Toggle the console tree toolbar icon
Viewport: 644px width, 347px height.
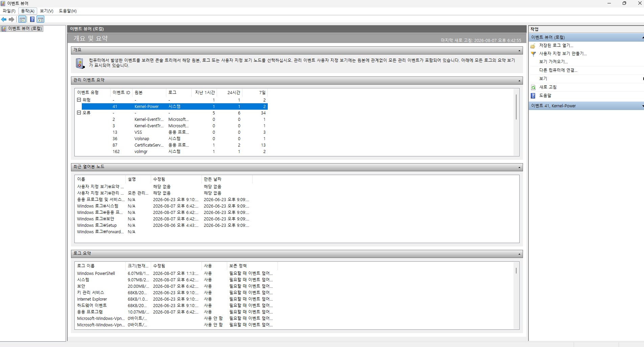click(22, 19)
